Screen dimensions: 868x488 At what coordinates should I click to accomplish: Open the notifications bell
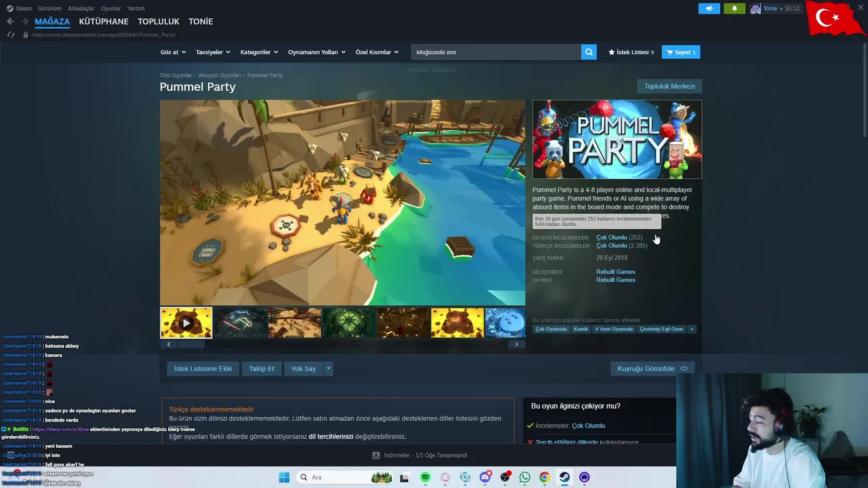coord(734,8)
